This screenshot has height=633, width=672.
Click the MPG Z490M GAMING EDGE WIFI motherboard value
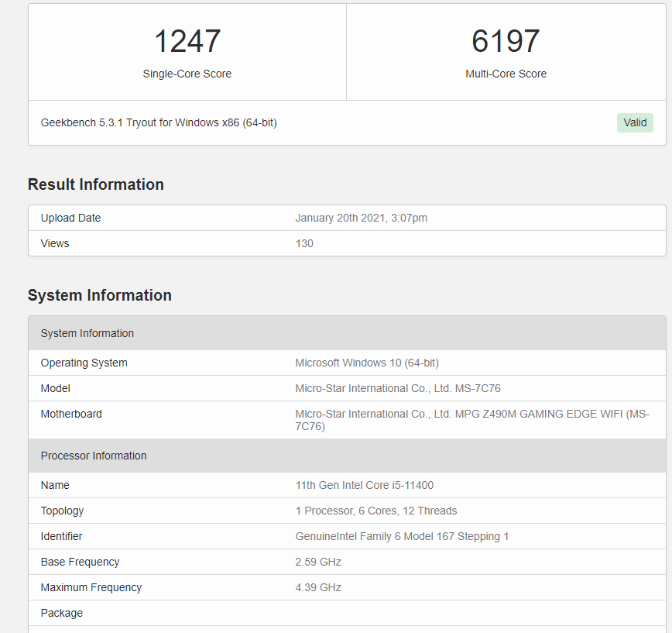472,419
